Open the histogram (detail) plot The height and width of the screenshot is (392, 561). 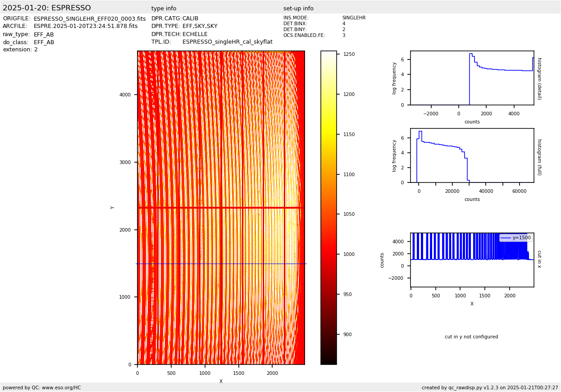pyautogui.click(x=472, y=78)
